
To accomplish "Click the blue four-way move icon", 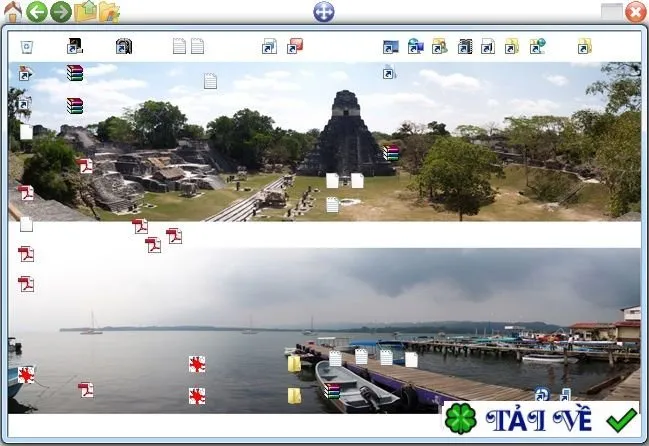I will point(324,12).
